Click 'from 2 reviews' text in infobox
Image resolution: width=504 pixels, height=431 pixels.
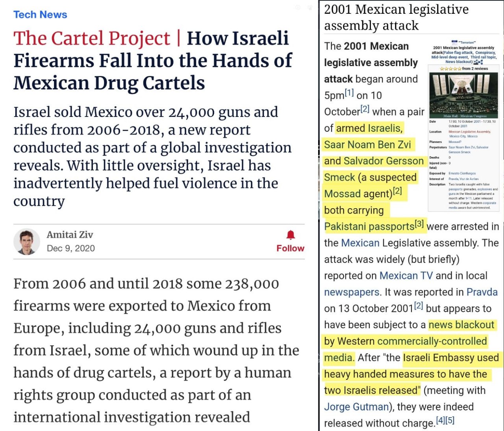[475, 68]
